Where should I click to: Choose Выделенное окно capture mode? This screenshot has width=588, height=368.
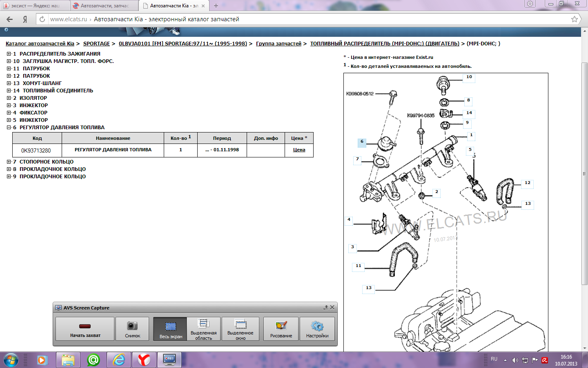(241, 329)
